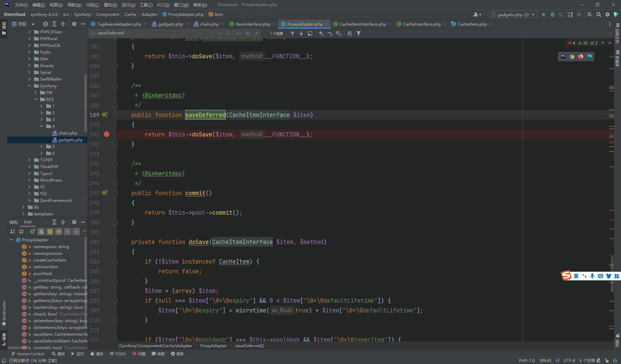Open the 问题 Problems tool window
Viewport: 621px width, 364px height.
(x=139, y=354)
